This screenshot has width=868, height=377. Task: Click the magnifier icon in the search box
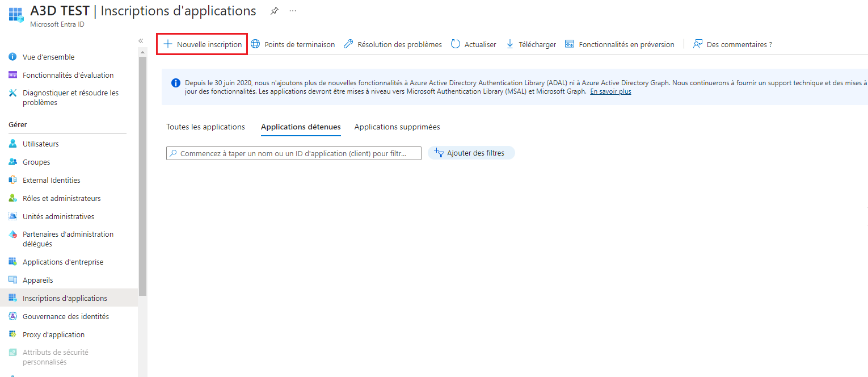[x=173, y=153]
